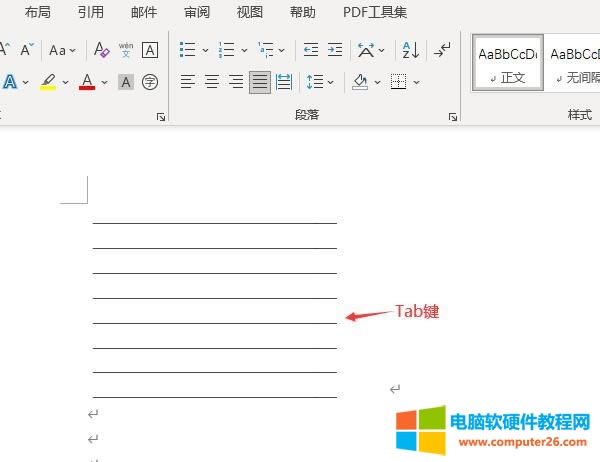Click the Phonetic Guide wén icon

pos(126,50)
